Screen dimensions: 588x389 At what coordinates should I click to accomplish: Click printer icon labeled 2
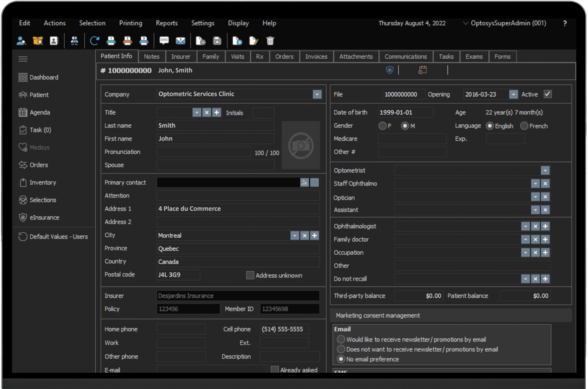click(127, 41)
